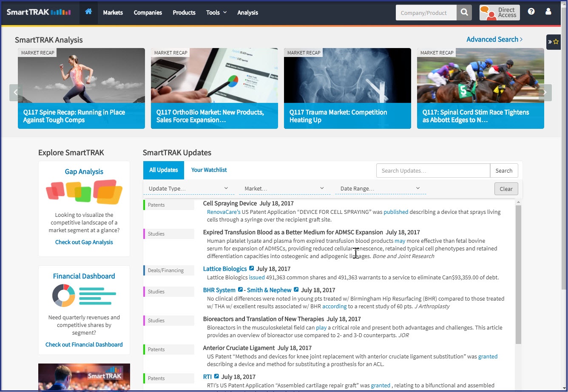Click the 'play' link in Bioreactors update
The width and height of the screenshot is (568, 392).
321,327
